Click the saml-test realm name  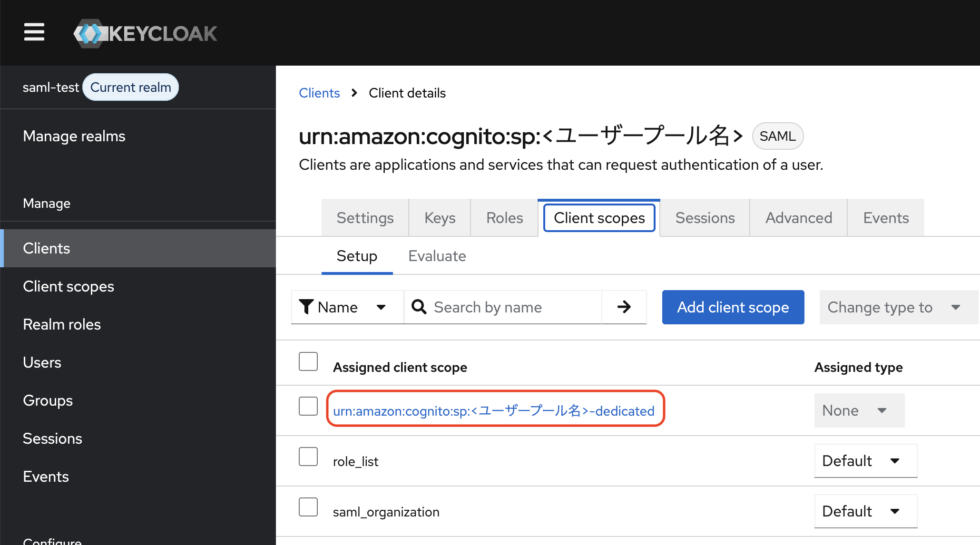point(51,88)
